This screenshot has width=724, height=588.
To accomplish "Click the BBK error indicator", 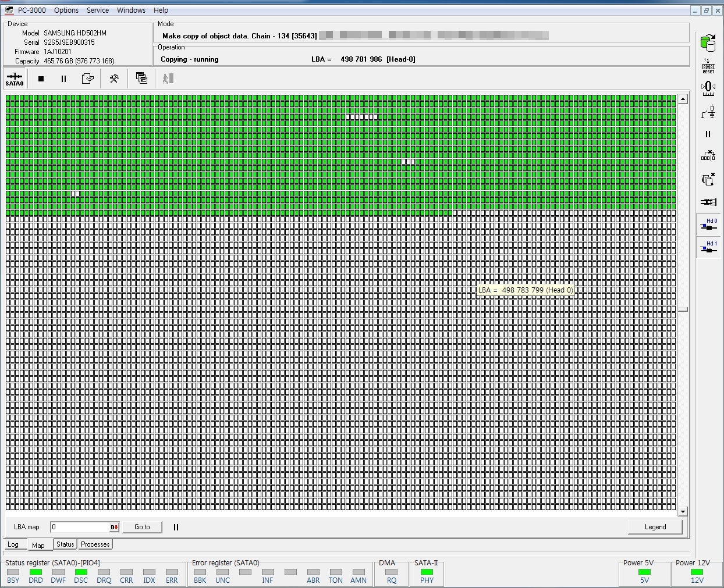I will [200, 572].
